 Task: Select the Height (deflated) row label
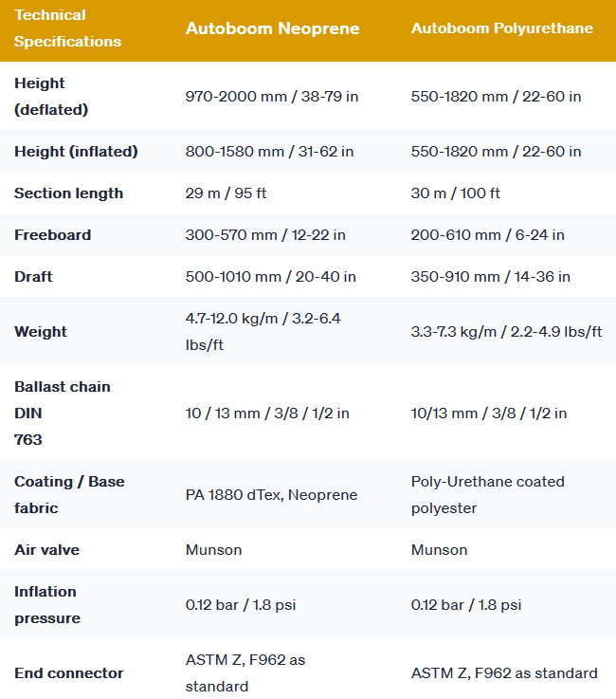point(51,97)
